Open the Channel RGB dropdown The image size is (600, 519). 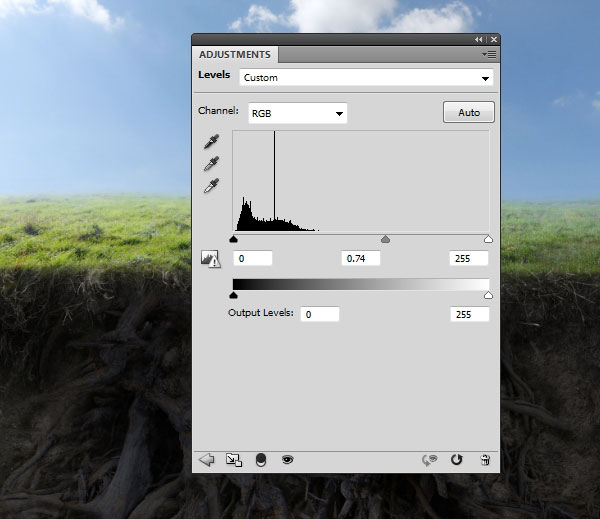pos(298,113)
